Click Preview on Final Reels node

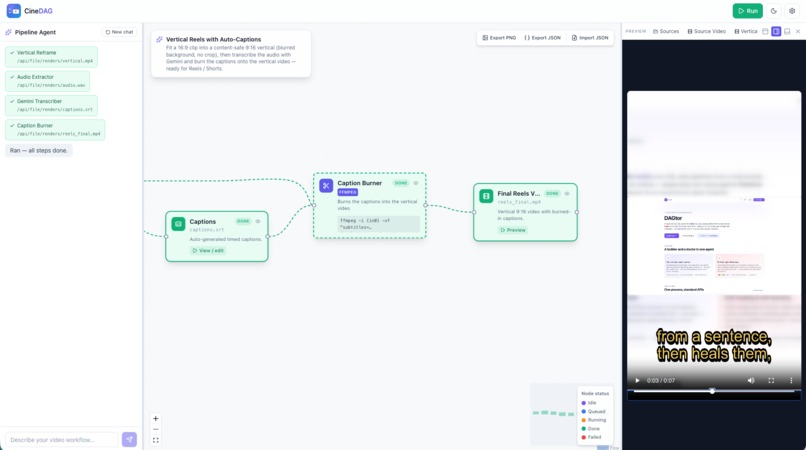[x=512, y=230]
